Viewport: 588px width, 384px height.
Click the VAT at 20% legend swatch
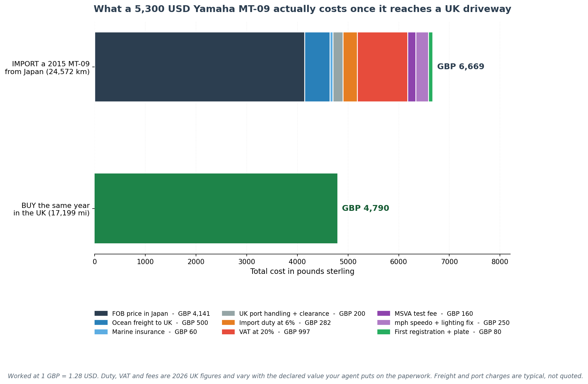point(228,332)
